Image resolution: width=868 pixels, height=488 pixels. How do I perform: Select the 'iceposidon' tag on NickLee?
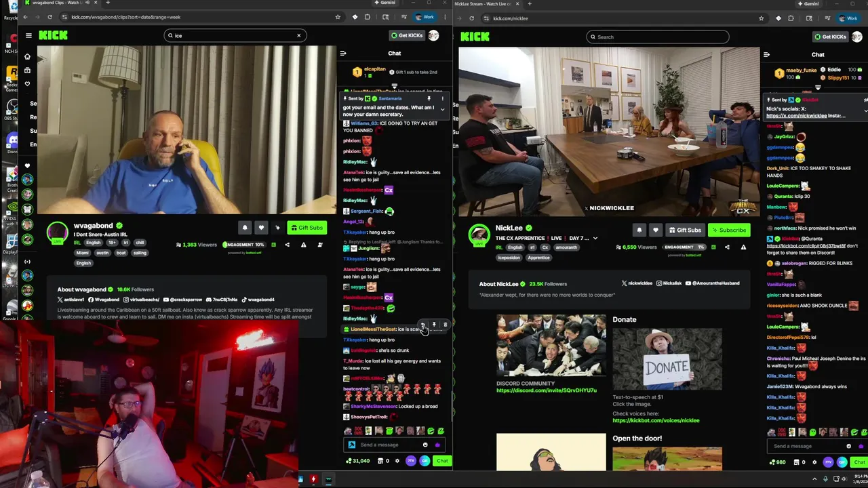tap(509, 258)
